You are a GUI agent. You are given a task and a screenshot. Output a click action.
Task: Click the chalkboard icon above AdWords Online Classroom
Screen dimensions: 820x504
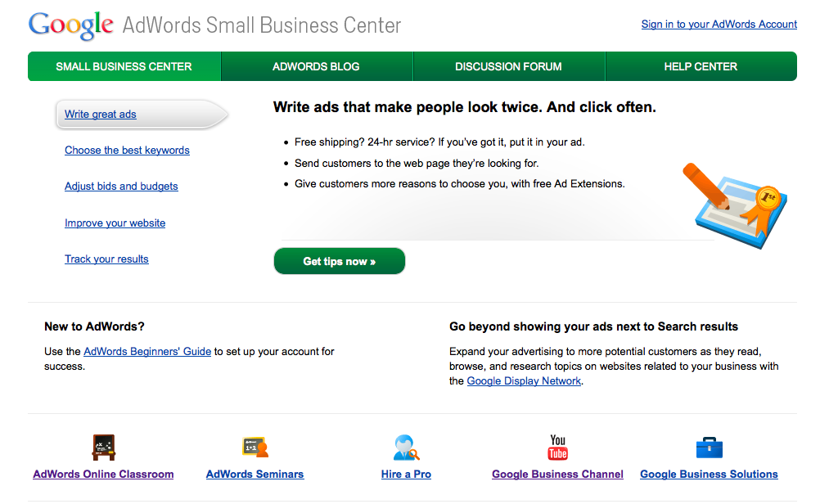pyautogui.click(x=103, y=448)
